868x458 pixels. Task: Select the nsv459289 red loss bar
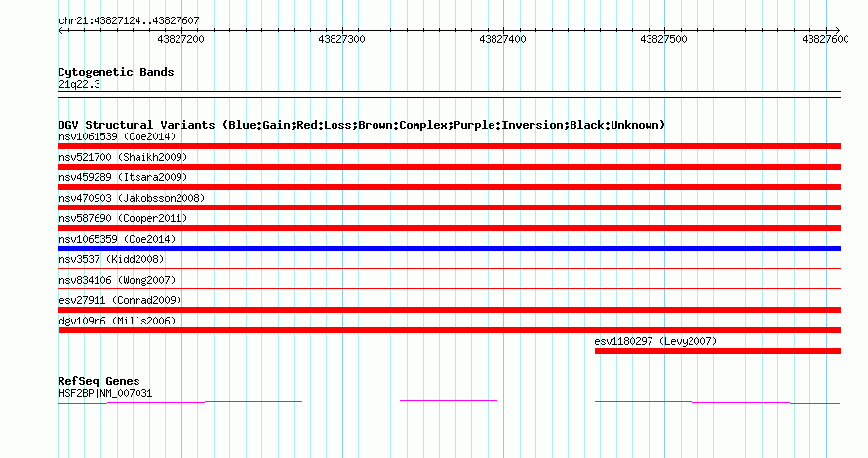[449, 187]
